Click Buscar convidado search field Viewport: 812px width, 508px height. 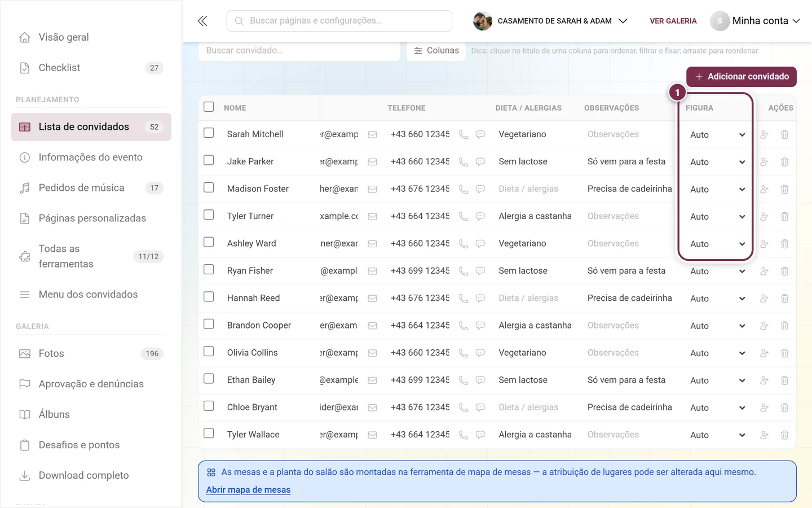pyautogui.click(x=299, y=51)
